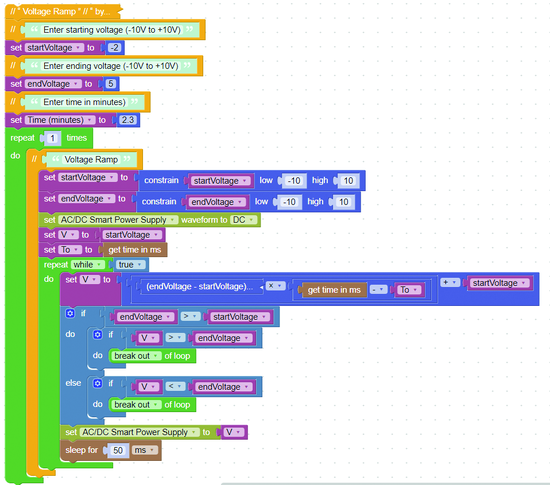
Task: Click the collapsed Voltage Ramp comment block header
Action: point(63,12)
